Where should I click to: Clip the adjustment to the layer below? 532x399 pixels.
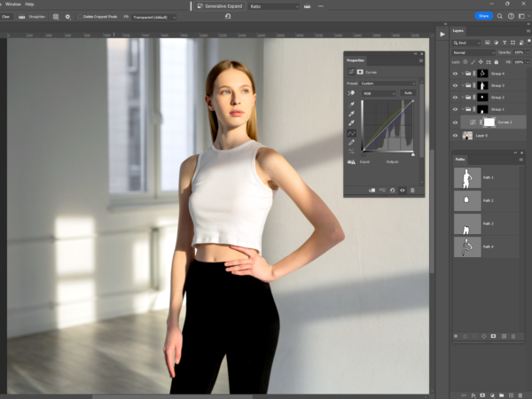372,190
